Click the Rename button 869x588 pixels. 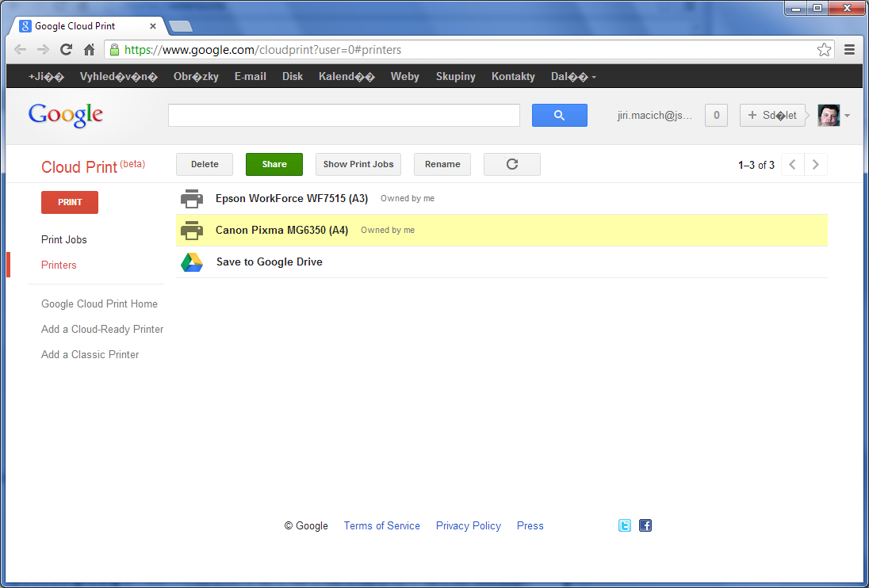pos(442,165)
